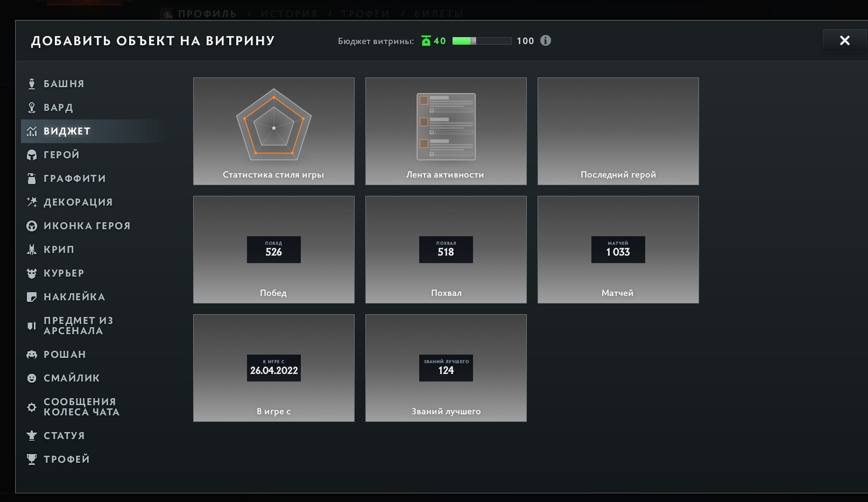
Task: Click the statue icon beside СТАТУЯ
Action: (x=32, y=436)
